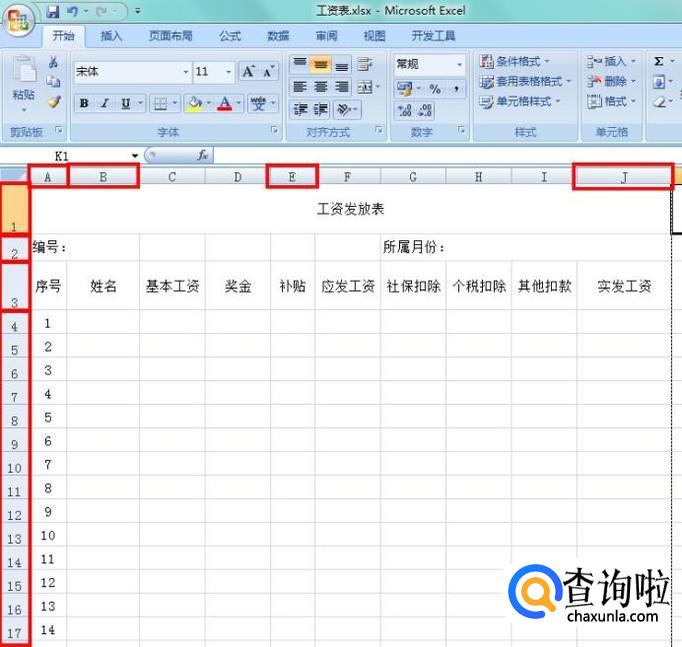
Task: Open 套用表格格式 table format menu
Action: 525,81
